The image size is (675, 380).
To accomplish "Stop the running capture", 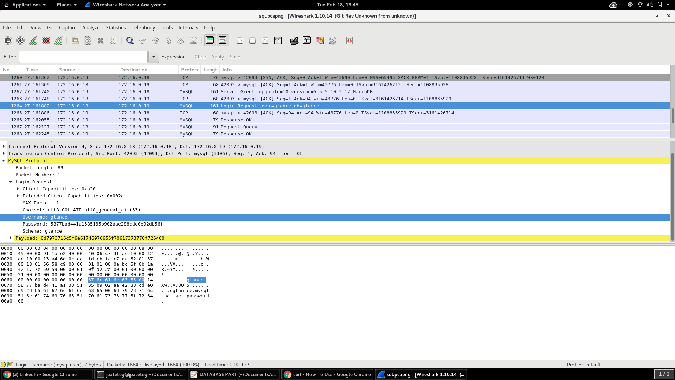I will 46,40.
